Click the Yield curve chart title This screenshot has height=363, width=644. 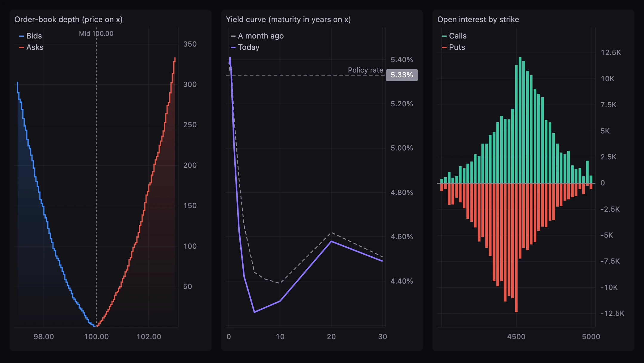[x=288, y=19]
